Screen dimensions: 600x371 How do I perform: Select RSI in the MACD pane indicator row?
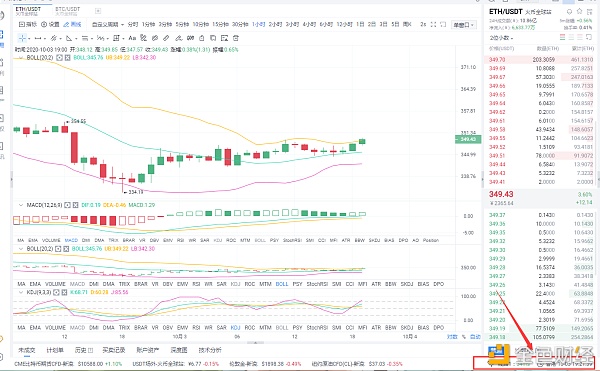180,241
